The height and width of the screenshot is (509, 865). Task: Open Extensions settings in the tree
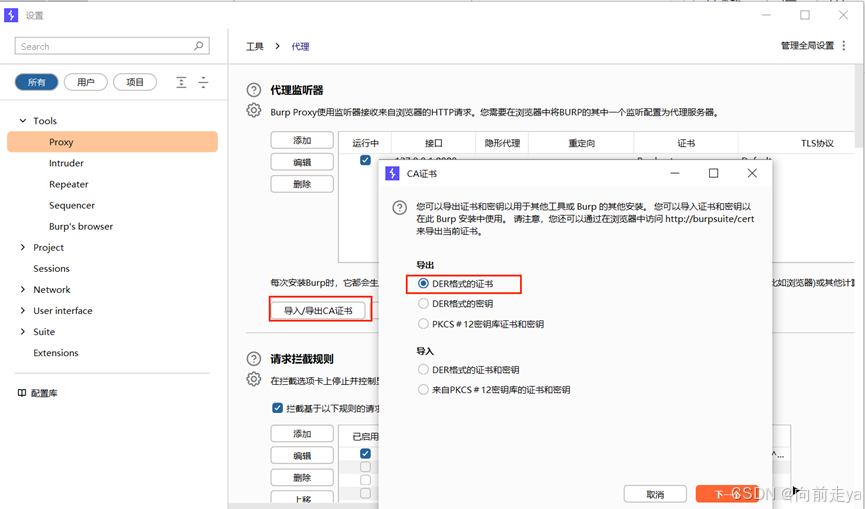click(56, 353)
